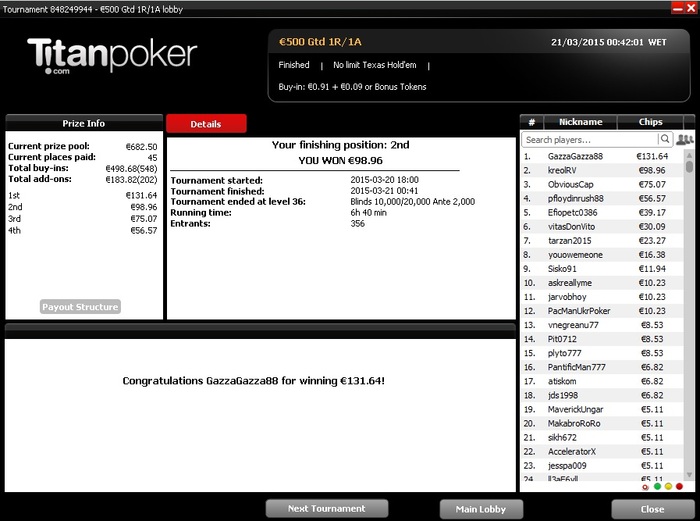Click the small red ring icon below list
Viewport: 700px width, 521px height.
tap(645, 487)
